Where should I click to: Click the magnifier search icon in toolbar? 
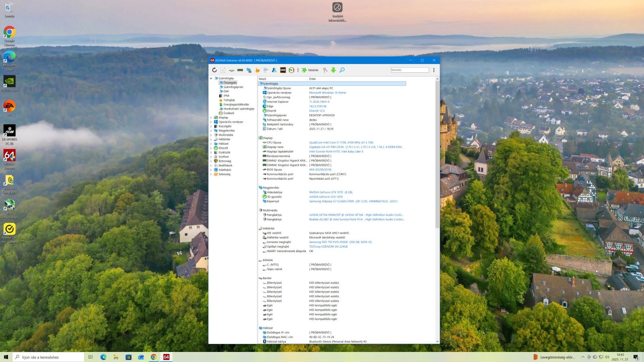(342, 70)
